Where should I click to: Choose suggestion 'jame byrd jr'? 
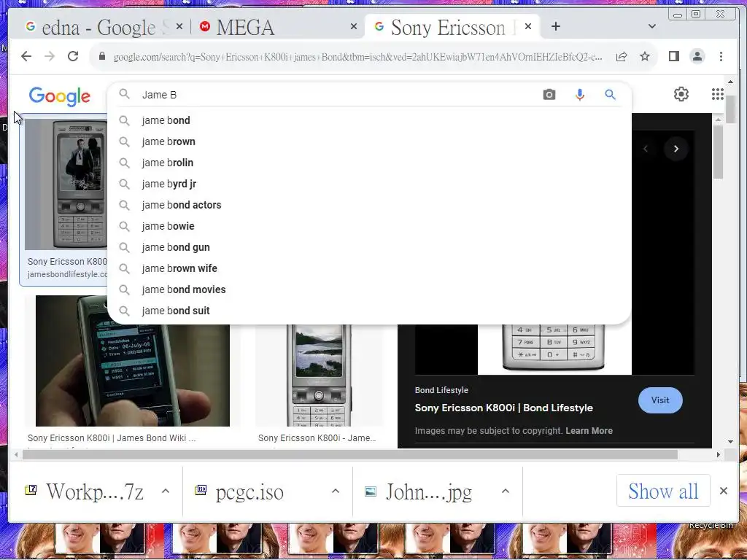pyautogui.click(x=369, y=184)
